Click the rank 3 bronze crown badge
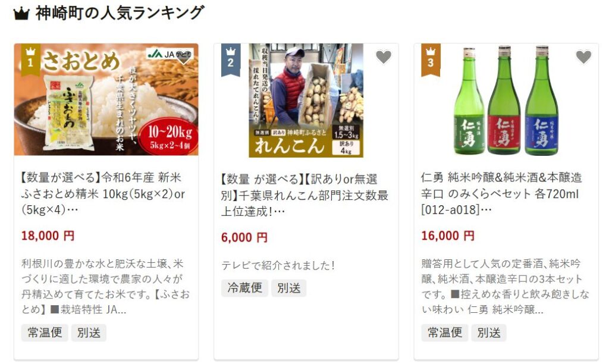609x364 pixels. [431, 59]
